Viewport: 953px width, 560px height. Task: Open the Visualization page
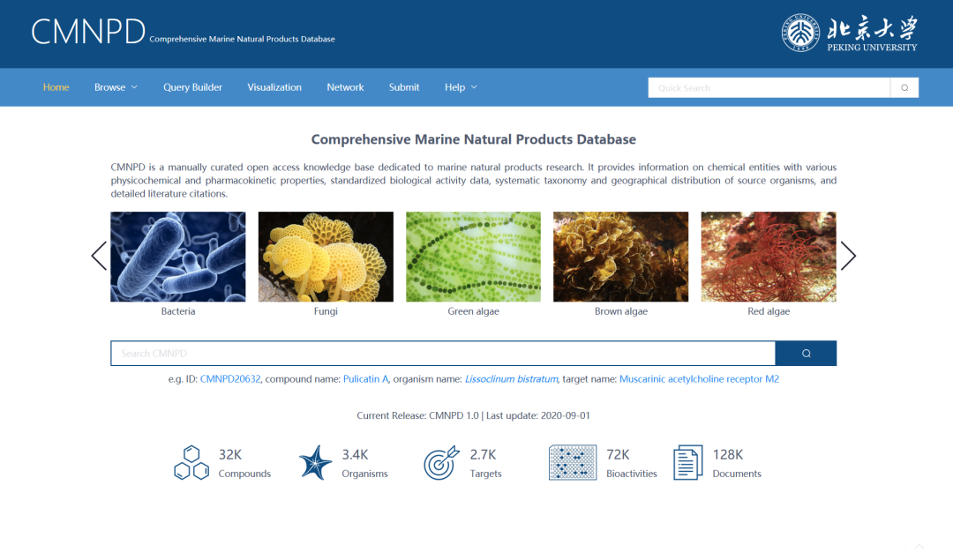point(274,87)
